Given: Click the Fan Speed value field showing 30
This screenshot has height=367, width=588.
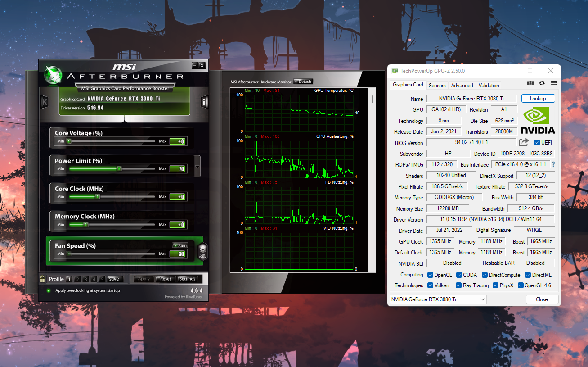Looking at the screenshot, I should pyautogui.click(x=178, y=254).
